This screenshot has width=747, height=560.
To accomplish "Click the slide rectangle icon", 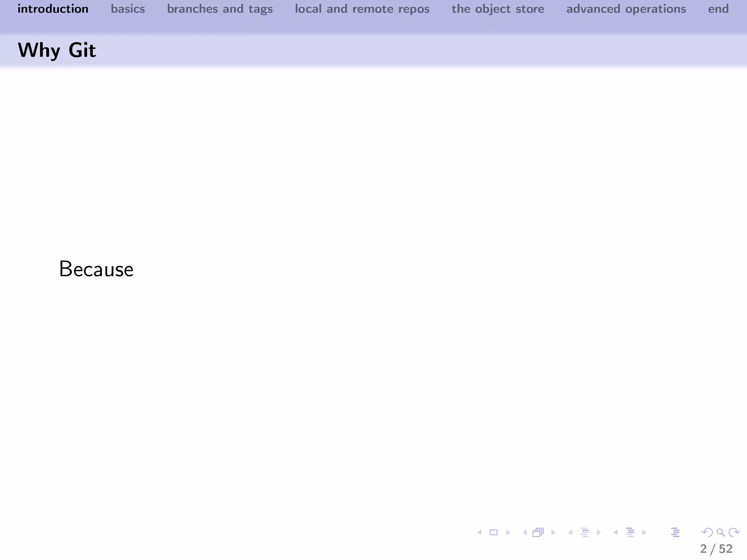I will coord(494,533).
